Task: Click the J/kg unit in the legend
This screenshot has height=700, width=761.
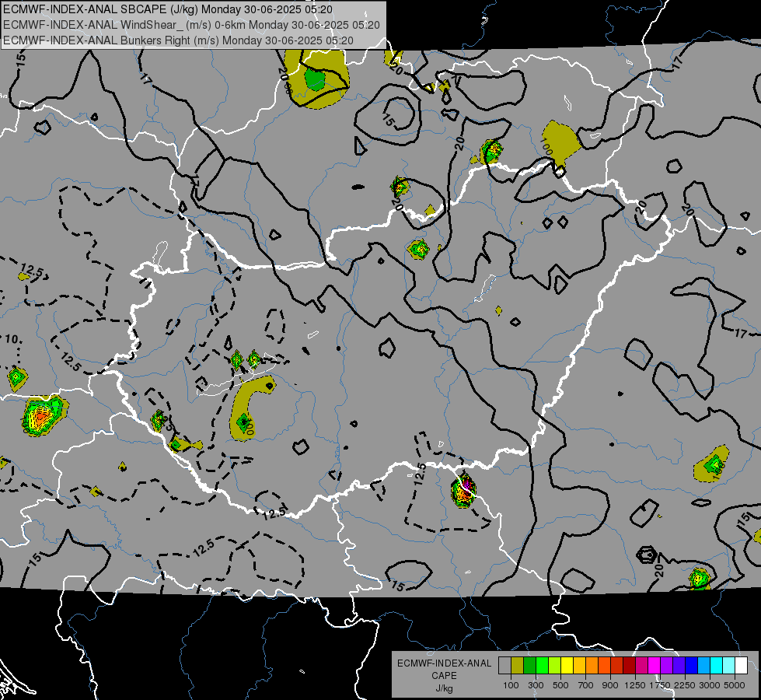Action: tap(444, 688)
